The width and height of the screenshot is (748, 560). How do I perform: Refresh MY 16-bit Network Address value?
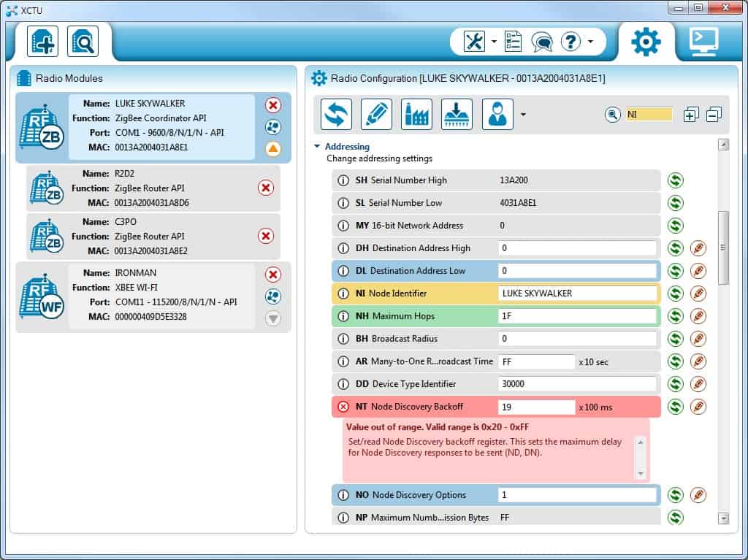click(x=676, y=225)
